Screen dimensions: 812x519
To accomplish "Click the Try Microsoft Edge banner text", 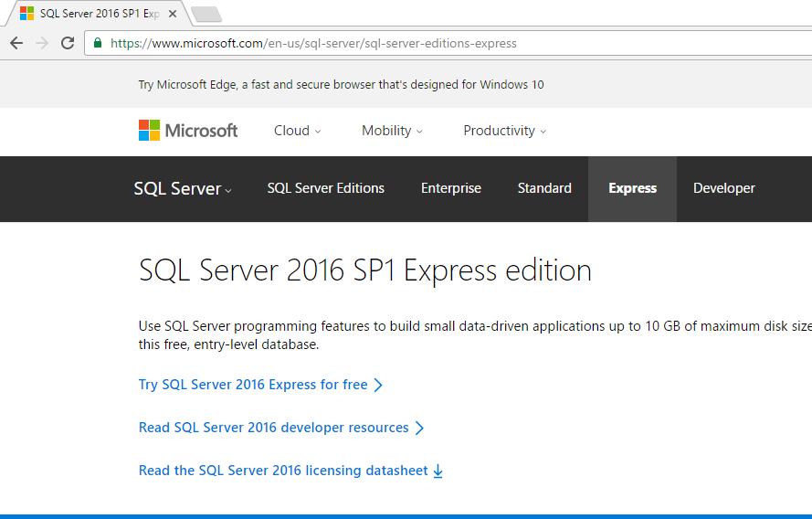I will [x=341, y=84].
